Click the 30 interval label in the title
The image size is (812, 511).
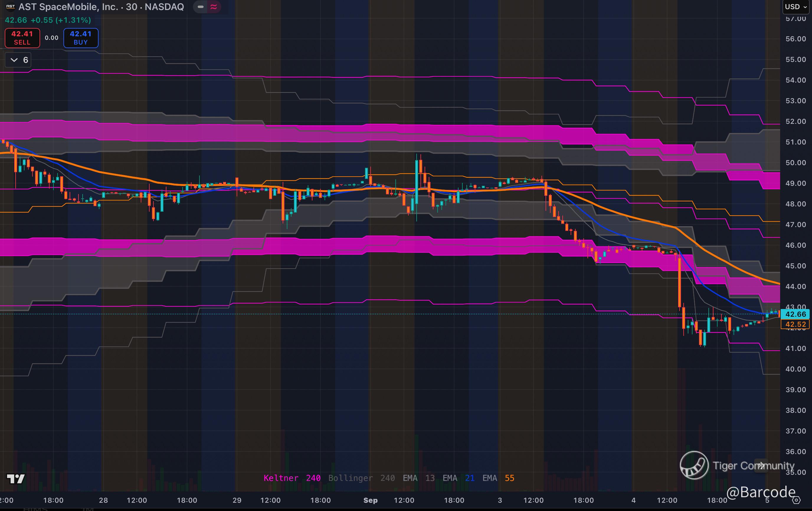point(131,7)
